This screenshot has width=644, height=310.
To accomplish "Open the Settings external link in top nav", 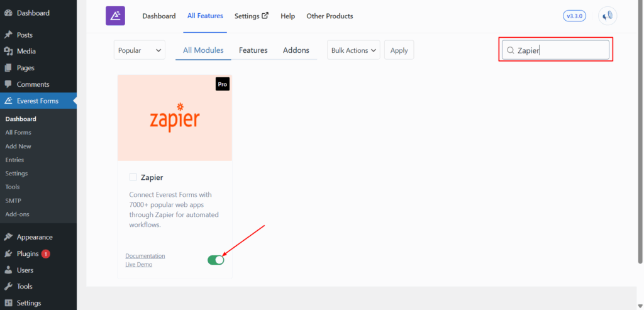I will pyautogui.click(x=252, y=16).
